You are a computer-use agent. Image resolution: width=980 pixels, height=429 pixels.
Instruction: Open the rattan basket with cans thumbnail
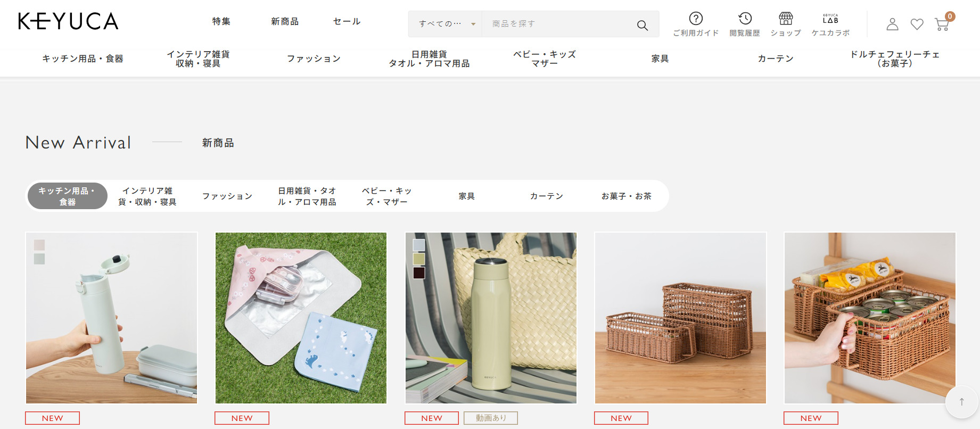870,318
